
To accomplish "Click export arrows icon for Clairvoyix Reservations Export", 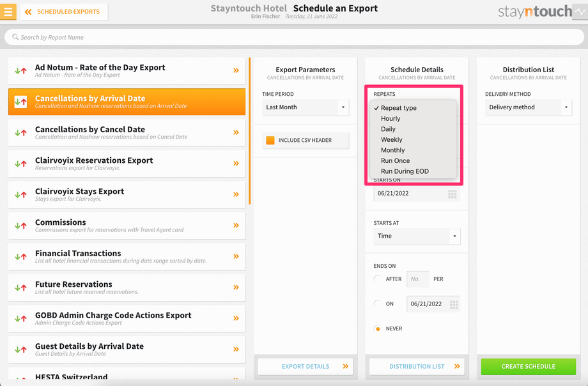I will pyautogui.click(x=20, y=164).
